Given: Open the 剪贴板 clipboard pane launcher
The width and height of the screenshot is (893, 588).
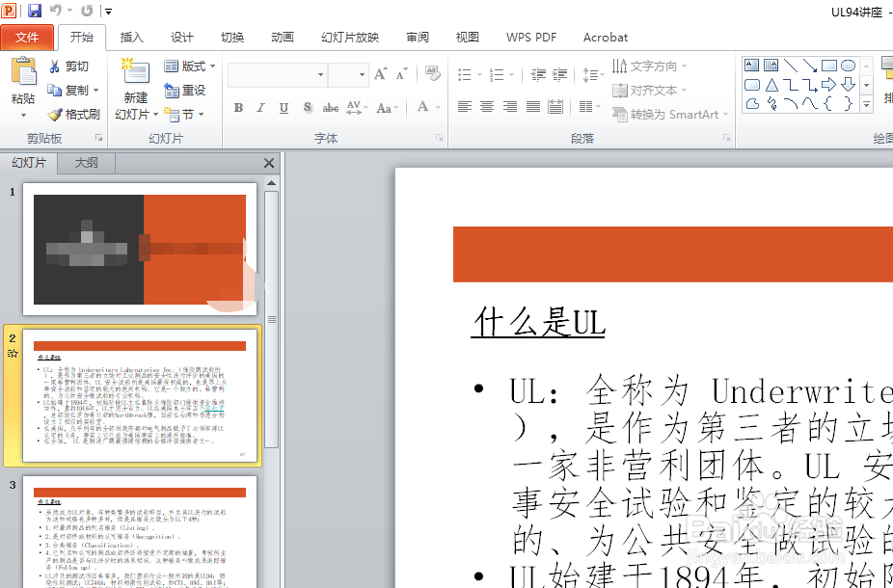Looking at the screenshot, I should point(99,138).
